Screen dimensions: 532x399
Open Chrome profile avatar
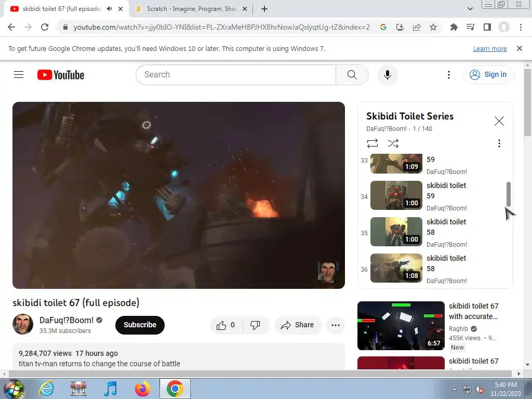pyautogui.click(x=504, y=27)
